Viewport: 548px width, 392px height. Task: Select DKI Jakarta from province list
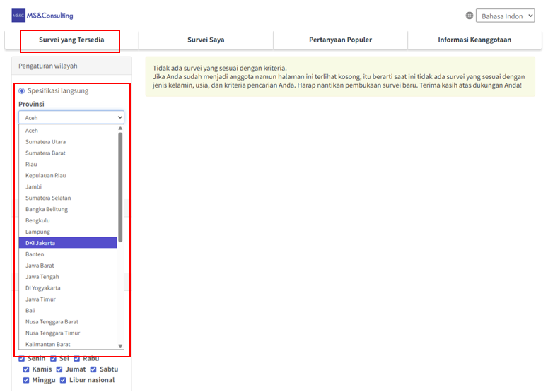click(68, 242)
